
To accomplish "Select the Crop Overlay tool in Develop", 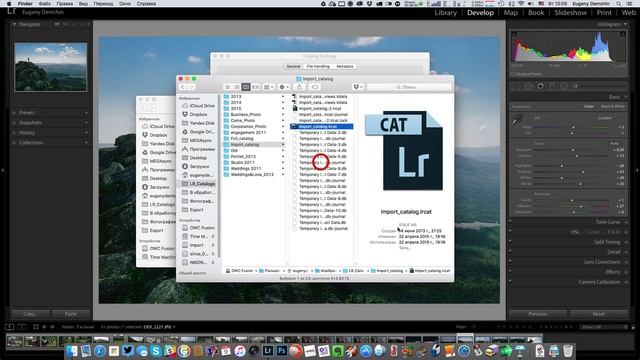I will [516, 86].
